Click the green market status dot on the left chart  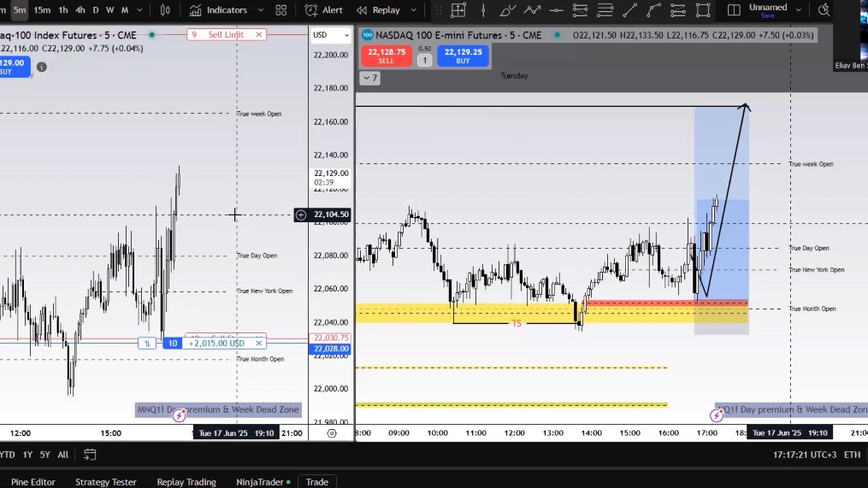(x=151, y=35)
